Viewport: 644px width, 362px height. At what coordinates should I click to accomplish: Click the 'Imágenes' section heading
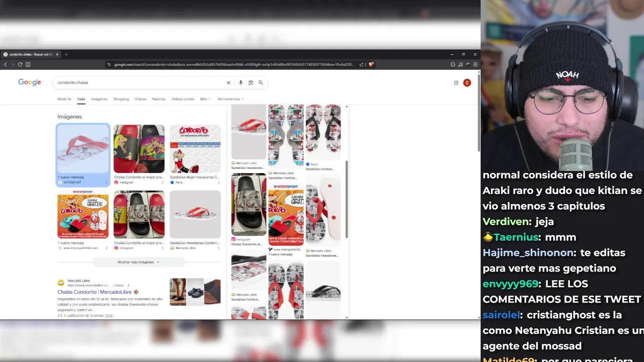pos(69,117)
